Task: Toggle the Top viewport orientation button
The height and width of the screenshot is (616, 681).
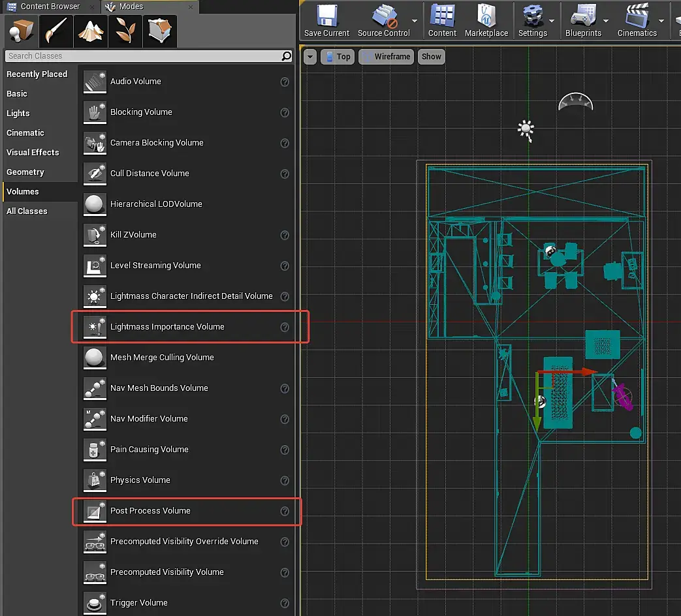Action: pos(338,57)
